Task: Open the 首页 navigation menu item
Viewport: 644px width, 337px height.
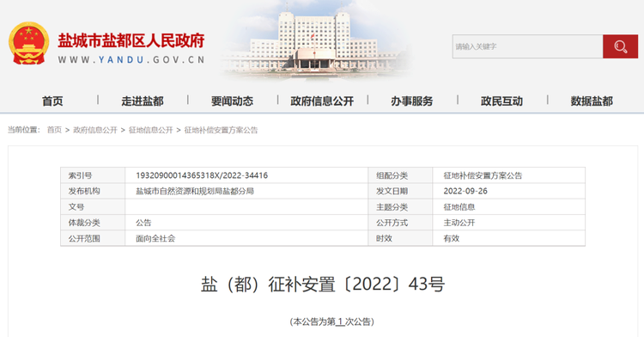Action: point(52,101)
